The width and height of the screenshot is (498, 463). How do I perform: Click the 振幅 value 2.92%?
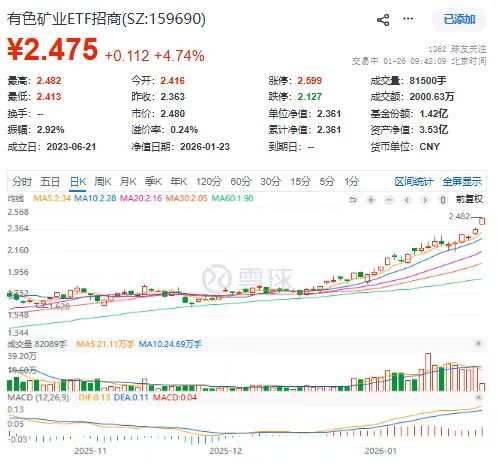51,129
